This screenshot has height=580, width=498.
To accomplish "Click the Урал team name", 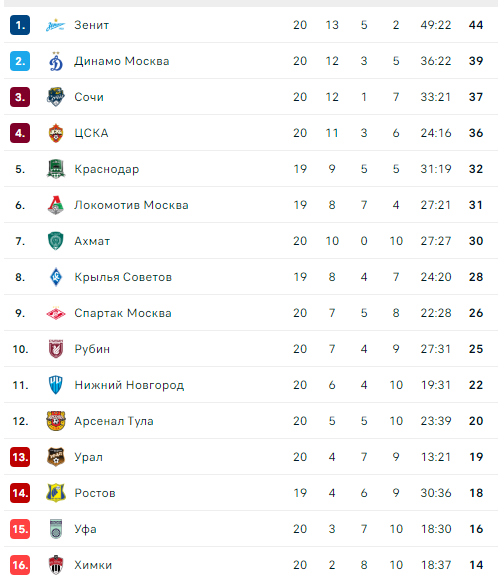I will [88, 457].
